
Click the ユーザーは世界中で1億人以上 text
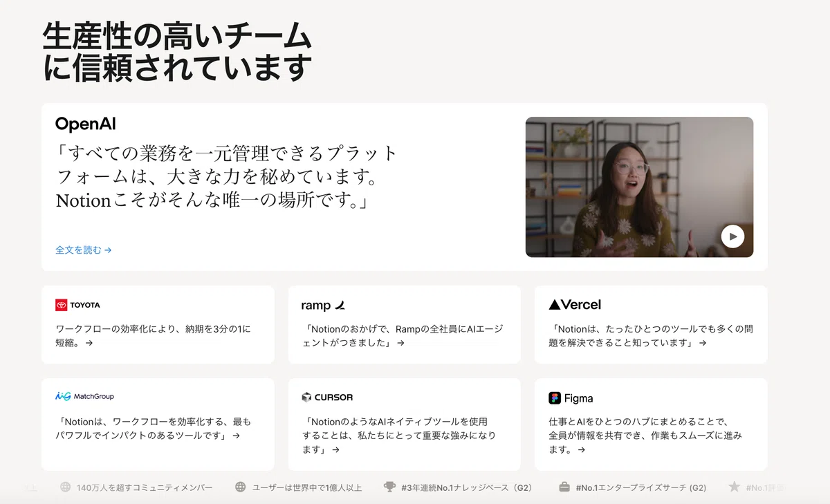(307, 487)
